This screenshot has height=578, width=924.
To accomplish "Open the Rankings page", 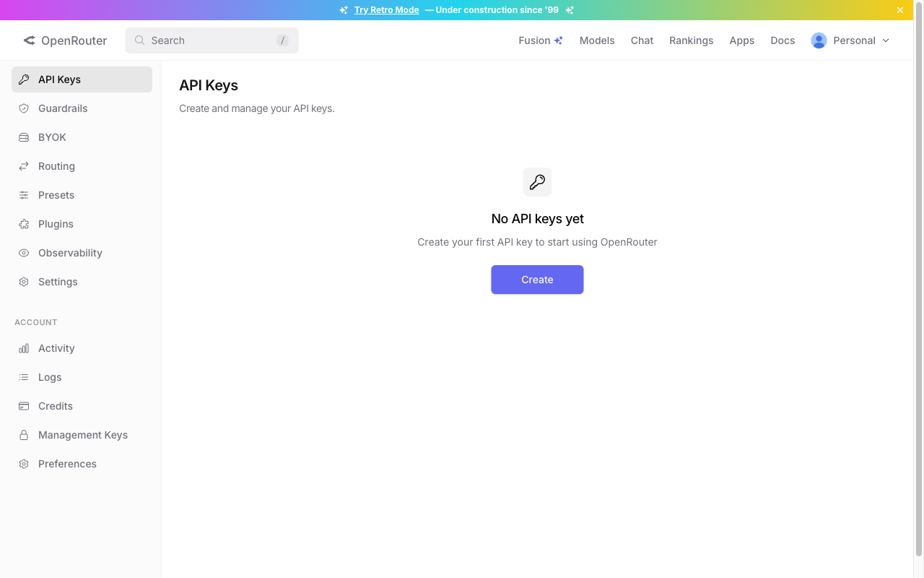I will tap(691, 40).
